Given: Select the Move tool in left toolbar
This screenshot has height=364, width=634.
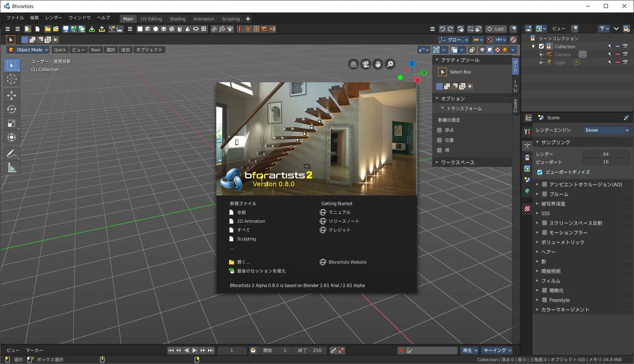Looking at the screenshot, I should click(x=12, y=95).
